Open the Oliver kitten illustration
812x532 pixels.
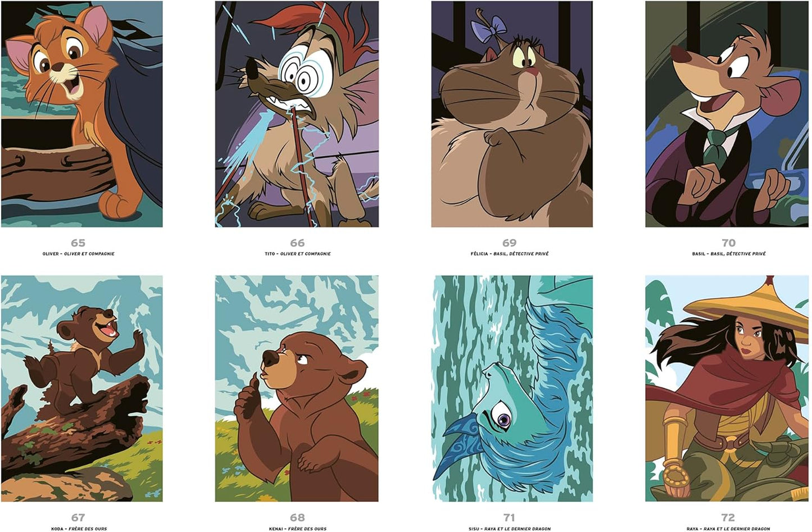pos(82,114)
